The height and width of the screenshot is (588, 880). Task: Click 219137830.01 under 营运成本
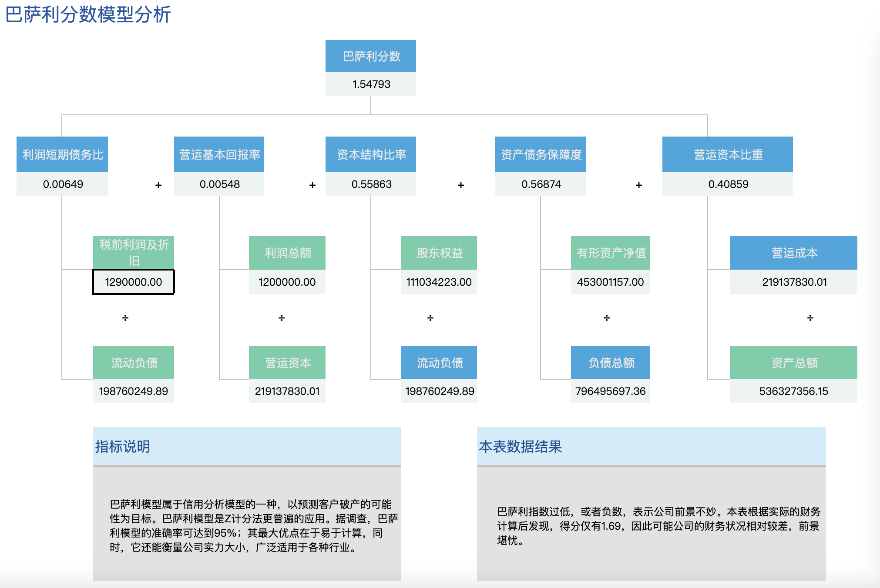794,282
